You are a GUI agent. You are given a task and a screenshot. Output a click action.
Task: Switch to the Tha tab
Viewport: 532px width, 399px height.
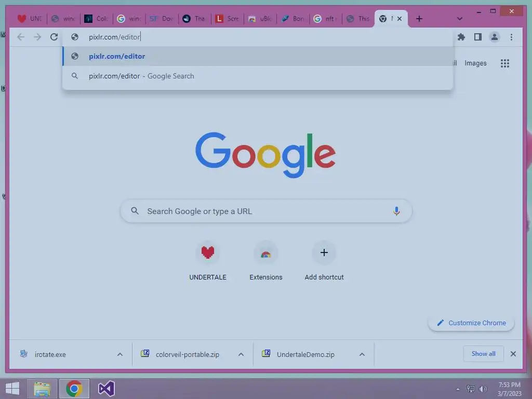[x=195, y=19]
